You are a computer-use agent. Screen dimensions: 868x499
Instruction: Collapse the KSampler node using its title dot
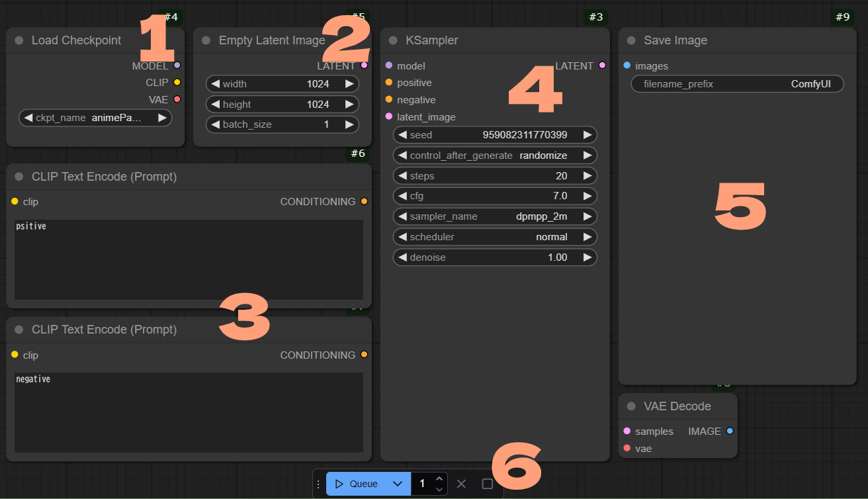tap(393, 40)
